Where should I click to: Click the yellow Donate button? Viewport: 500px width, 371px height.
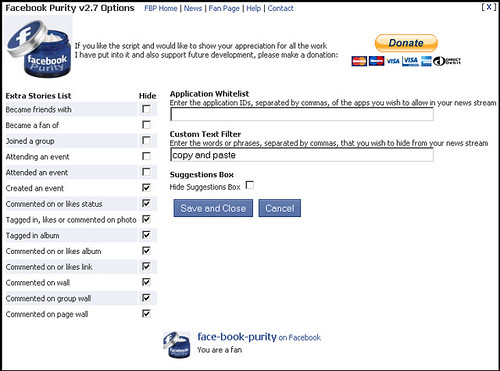click(406, 43)
